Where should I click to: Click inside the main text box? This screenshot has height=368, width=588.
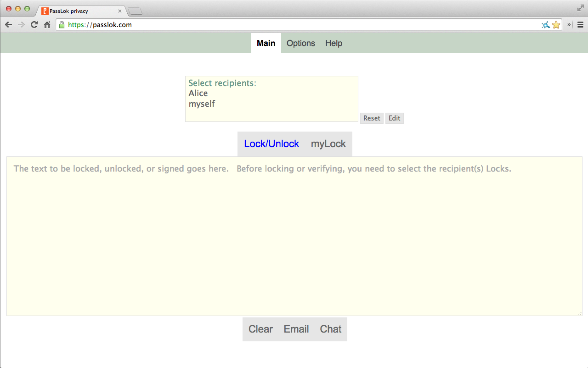(294, 236)
